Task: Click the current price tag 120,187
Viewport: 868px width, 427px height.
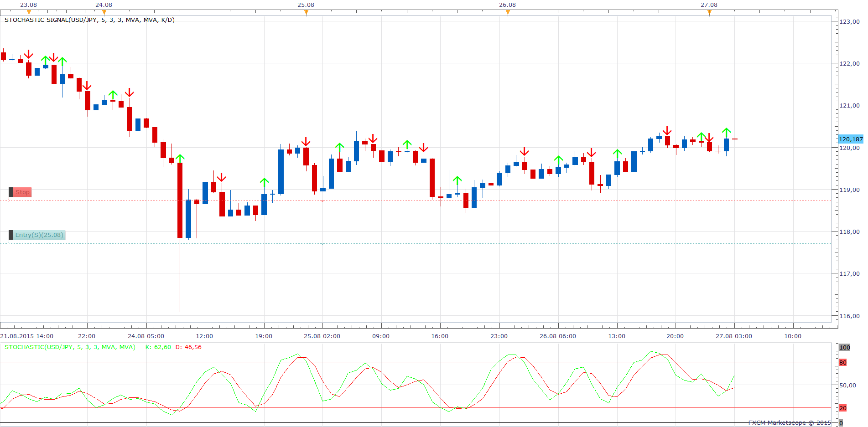Action: [x=851, y=139]
